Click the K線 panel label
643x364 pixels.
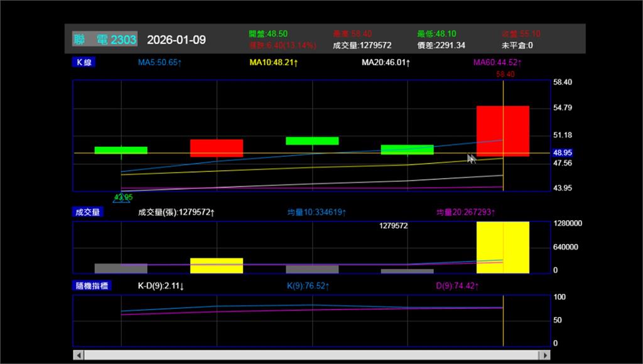point(84,62)
